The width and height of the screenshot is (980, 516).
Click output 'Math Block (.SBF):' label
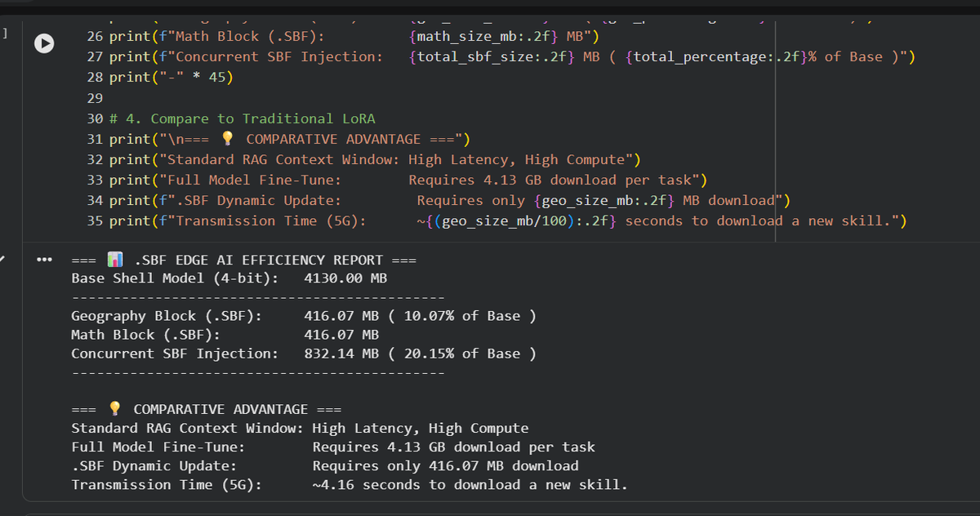pyautogui.click(x=145, y=335)
